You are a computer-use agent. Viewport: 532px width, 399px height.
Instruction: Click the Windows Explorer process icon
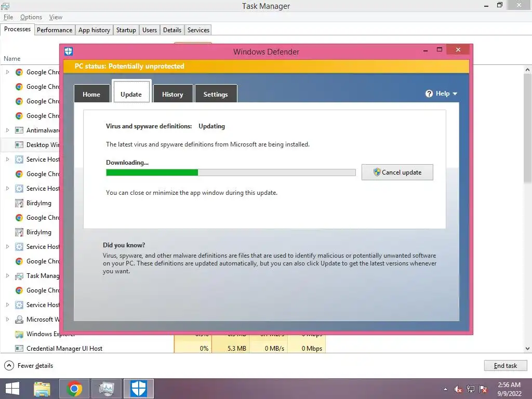click(x=19, y=334)
